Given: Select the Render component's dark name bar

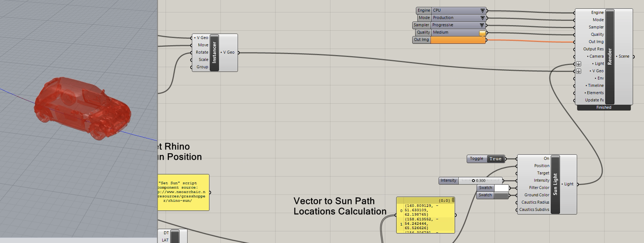Looking at the screenshot, I should [610, 57].
